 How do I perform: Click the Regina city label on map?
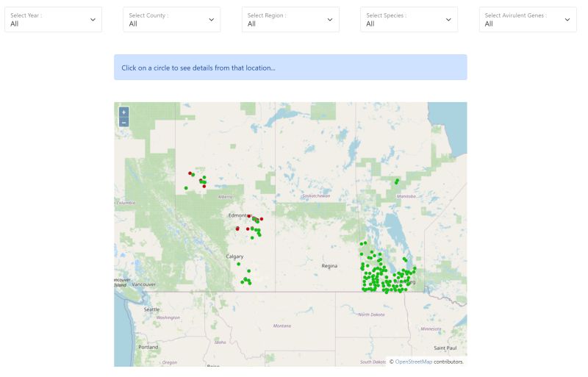329,266
